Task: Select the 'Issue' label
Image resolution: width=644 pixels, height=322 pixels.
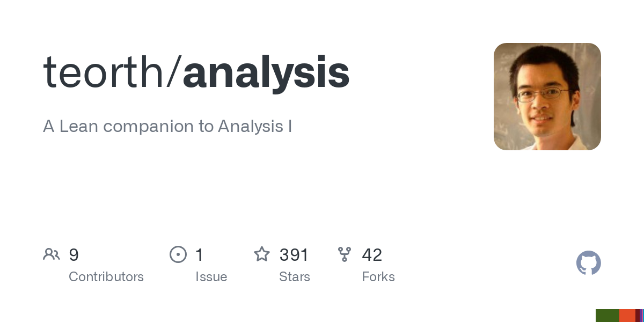Action: tap(211, 277)
